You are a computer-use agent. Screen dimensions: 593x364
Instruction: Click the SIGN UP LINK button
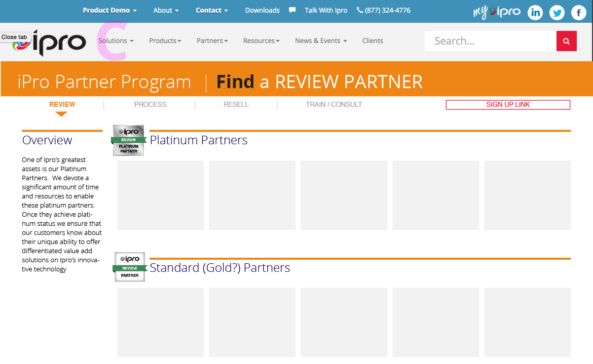[508, 105]
